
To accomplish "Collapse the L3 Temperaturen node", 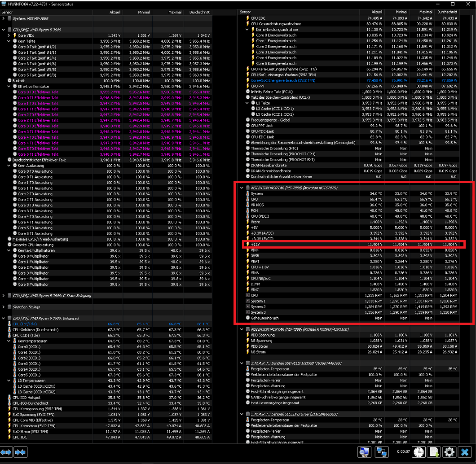I will [9, 381].
